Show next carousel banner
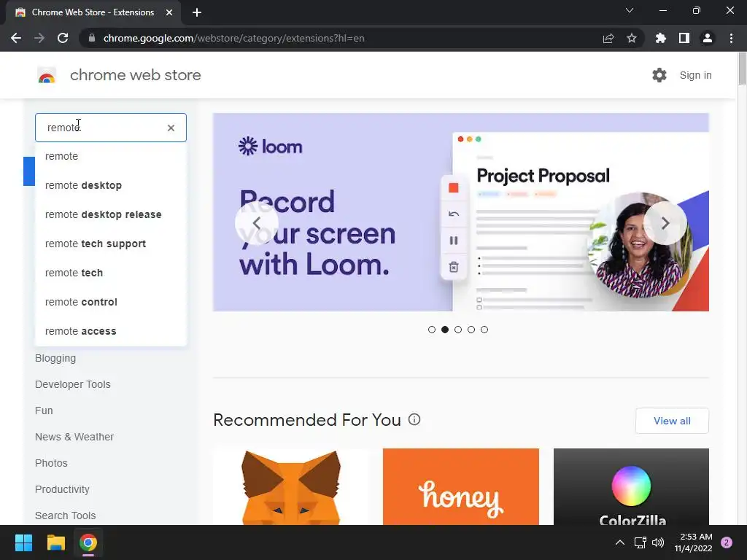This screenshot has width=747, height=560. point(665,223)
